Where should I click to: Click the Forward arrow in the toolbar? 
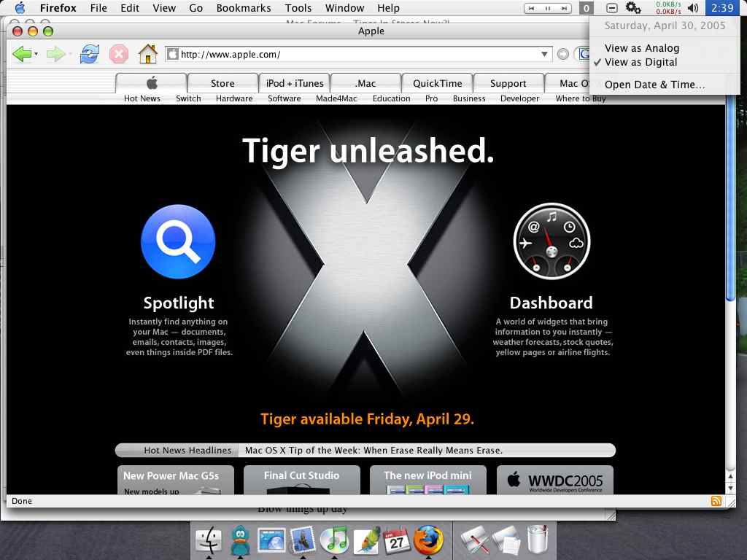55,54
